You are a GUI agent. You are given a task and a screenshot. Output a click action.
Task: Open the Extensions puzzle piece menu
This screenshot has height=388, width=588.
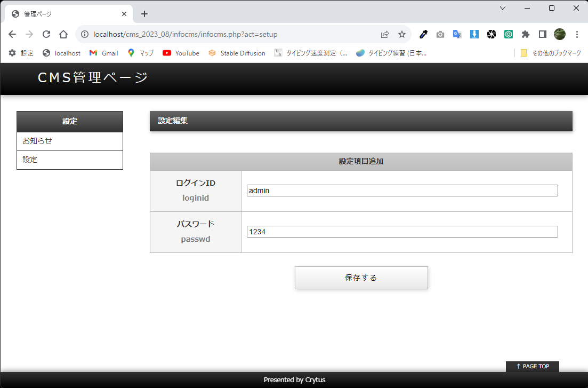(x=525, y=34)
